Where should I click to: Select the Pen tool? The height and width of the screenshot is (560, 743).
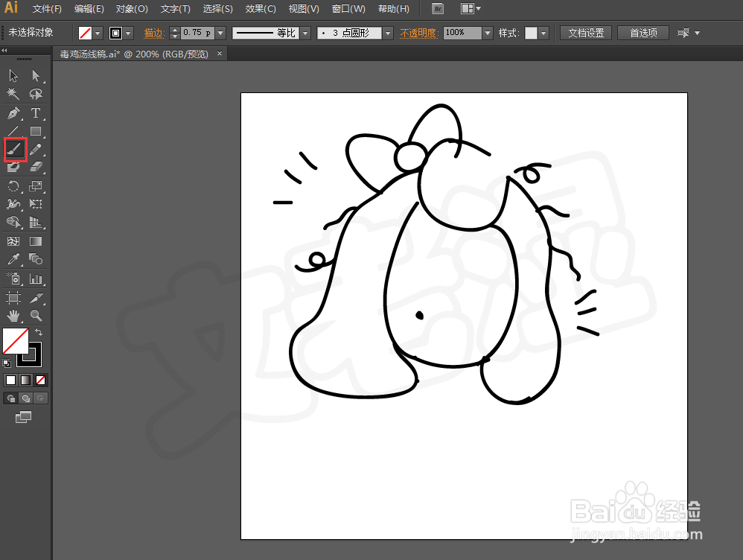(x=13, y=113)
